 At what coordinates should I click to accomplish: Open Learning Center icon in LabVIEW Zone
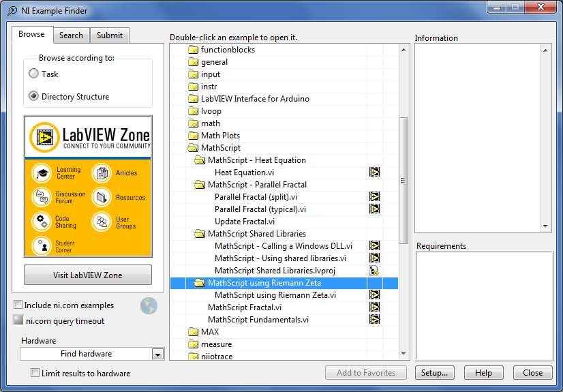[x=42, y=173]
